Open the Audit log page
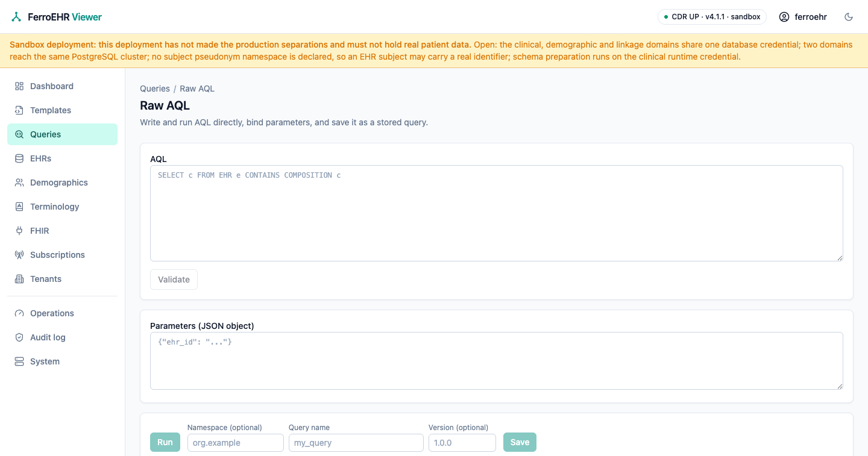 pos(62,337)
